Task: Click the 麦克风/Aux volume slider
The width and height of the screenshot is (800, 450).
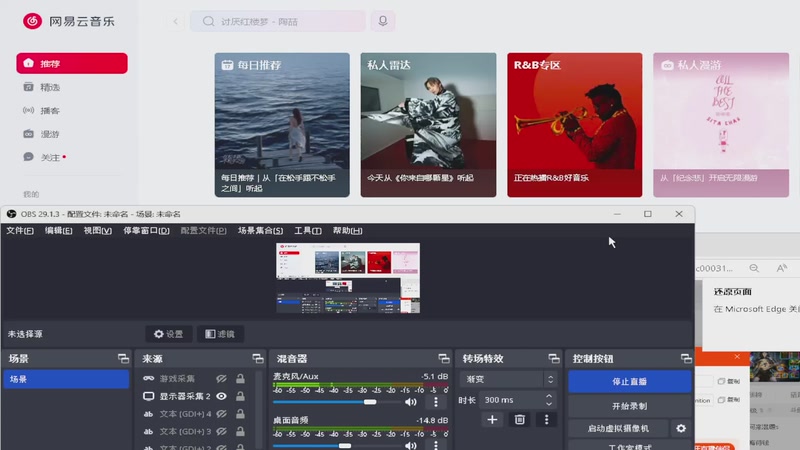Action: click(x=337, y=402)
